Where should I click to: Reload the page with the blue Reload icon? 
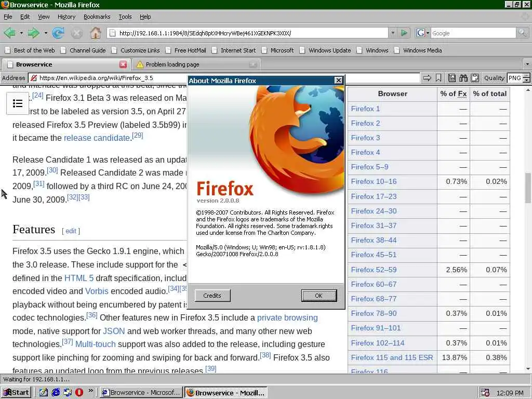pyautogui.click(x=58, y=33)
